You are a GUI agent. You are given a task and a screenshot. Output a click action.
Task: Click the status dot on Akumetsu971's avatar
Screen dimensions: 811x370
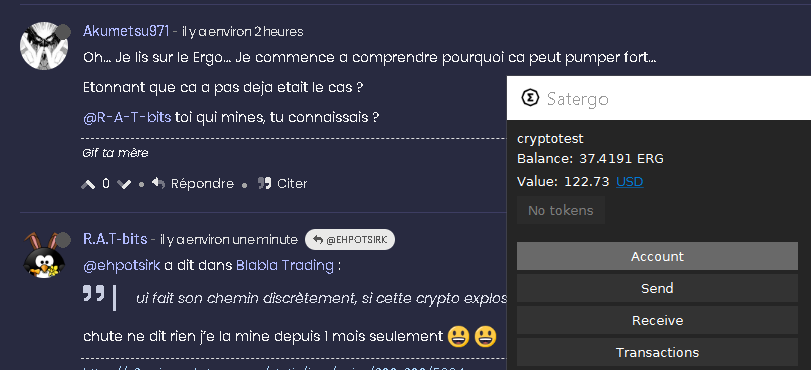coord(63,32)
